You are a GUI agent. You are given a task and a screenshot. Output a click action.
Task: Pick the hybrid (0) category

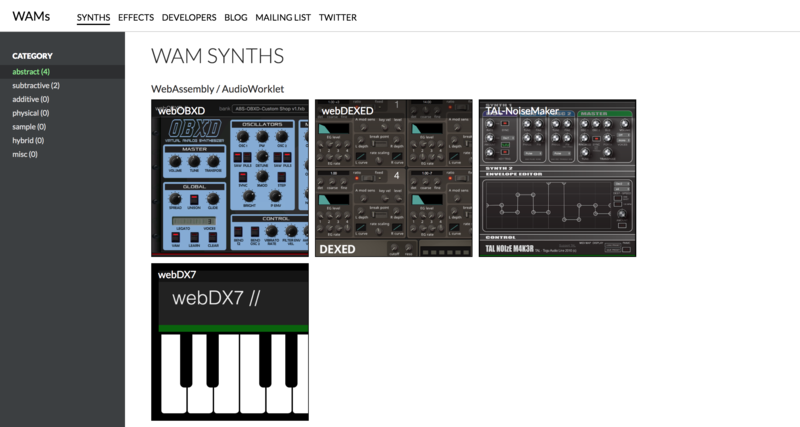pos(29,141)
